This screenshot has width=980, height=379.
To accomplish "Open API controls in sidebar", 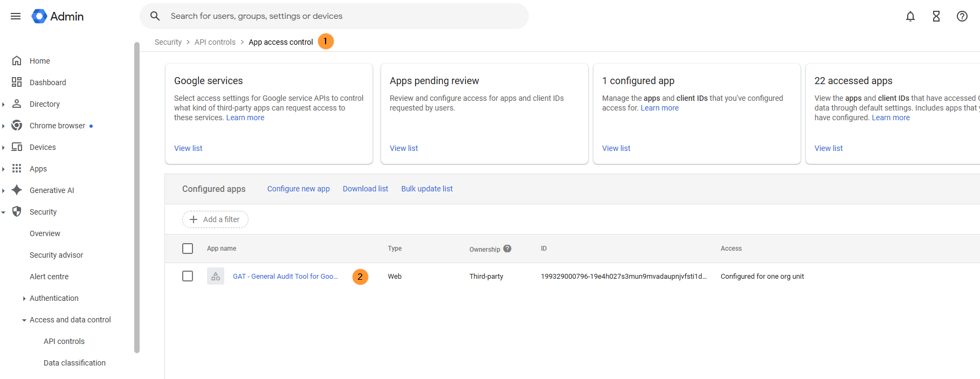I will pyautogui.click(x=64, y=341).
